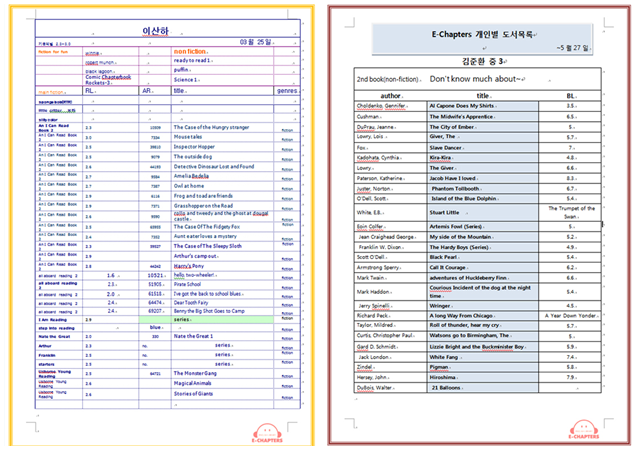Image resolution: width=640 pixels, height=450 pixels.
Task: Select 'The Monster Gang' title
Action: pos(195,373)
